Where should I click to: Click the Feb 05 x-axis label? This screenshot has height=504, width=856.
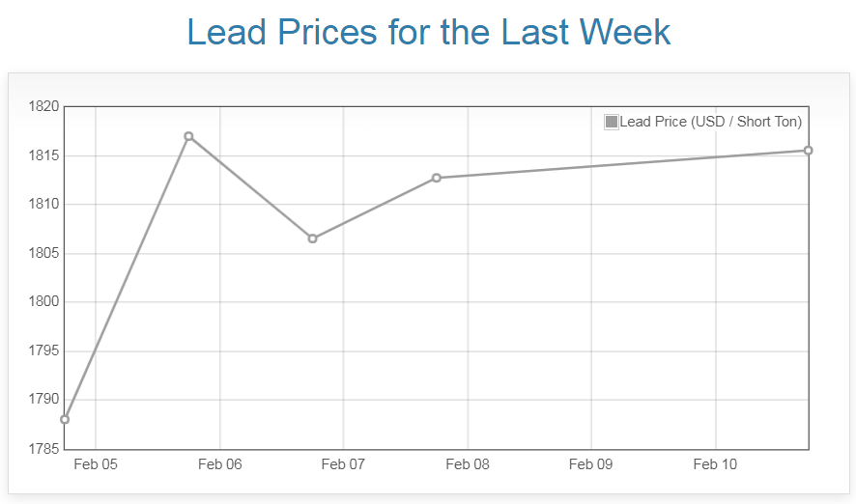(96, 464)
